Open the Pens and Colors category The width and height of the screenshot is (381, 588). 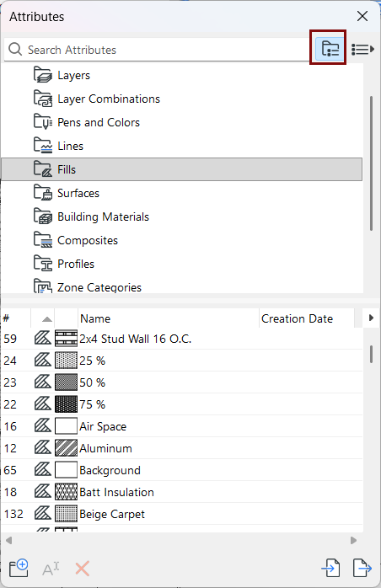pyautogui.click(x=99, y=122)
